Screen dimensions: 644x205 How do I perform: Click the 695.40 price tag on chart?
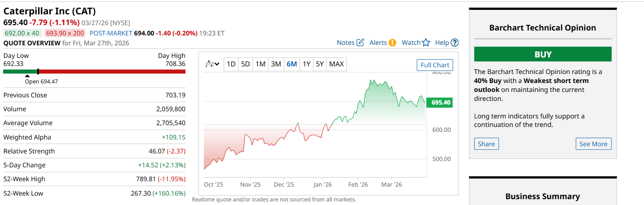pos(440,103)
